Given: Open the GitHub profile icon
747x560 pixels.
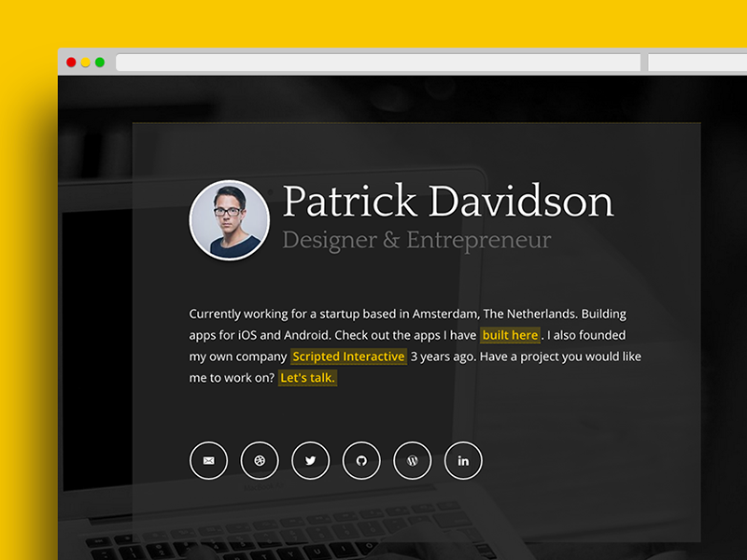Looking at the screenshot, I should coord(361,460).
